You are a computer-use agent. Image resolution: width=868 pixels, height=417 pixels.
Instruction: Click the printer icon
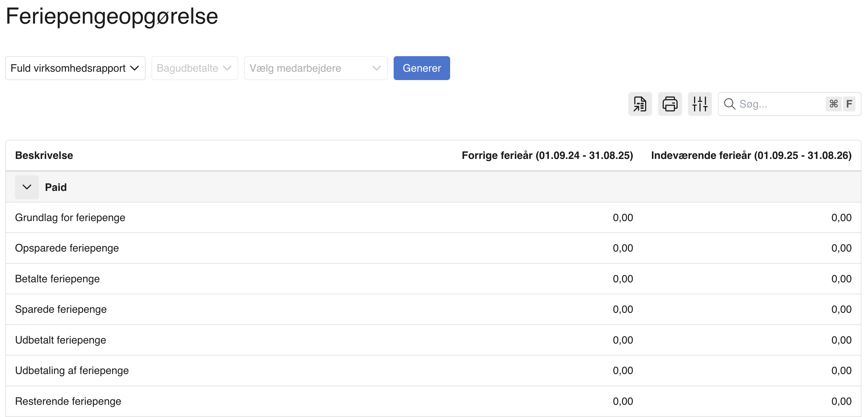(x=670, y=104)
